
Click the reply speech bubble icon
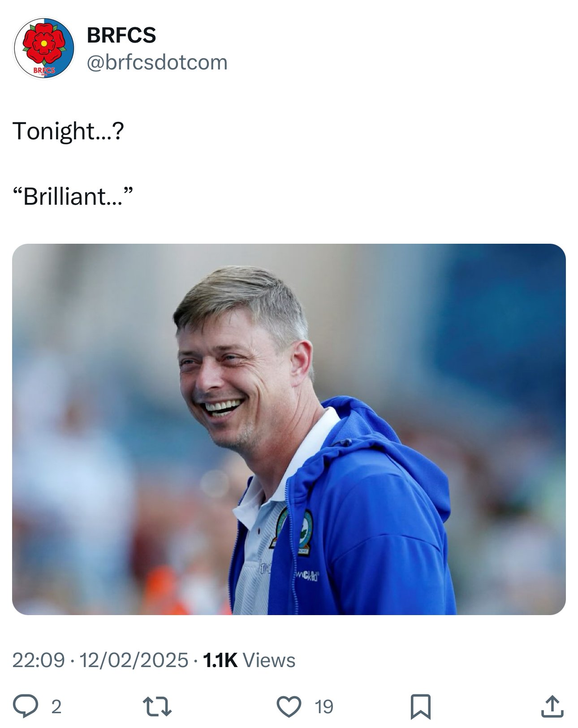click(25, 706)
